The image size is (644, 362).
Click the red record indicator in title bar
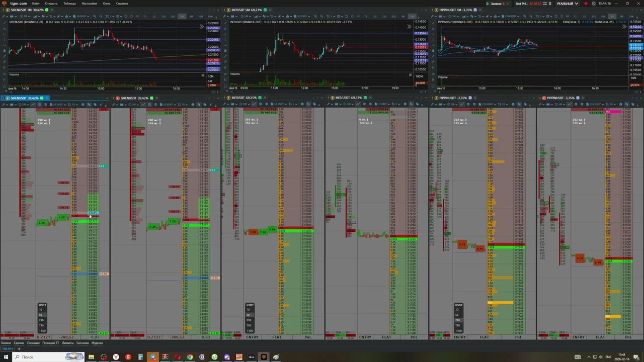[586, 4]
